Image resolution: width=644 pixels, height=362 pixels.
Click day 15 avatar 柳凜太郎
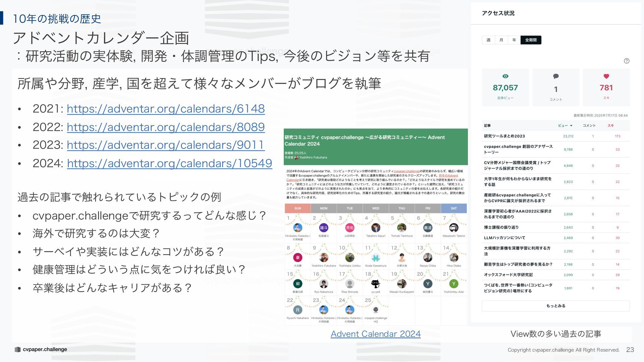click(x=298, y=284)
